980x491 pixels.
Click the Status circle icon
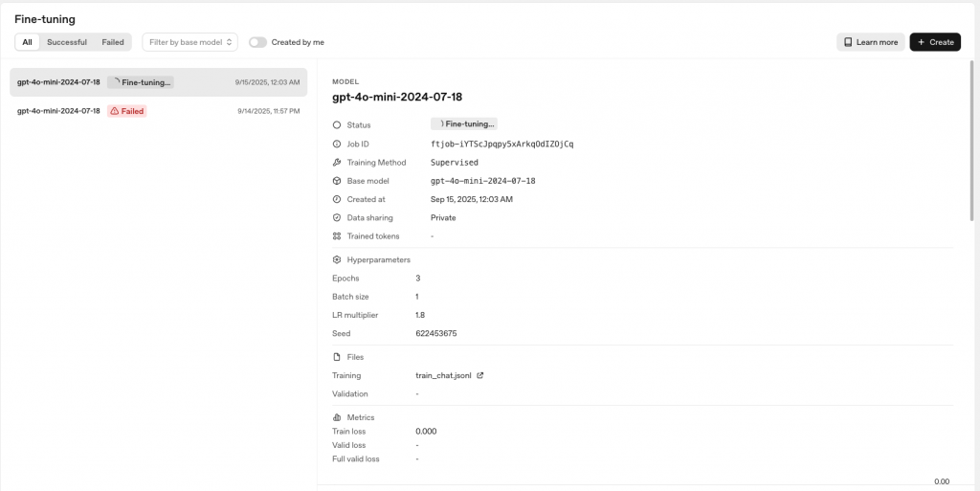[x=337, y=125]
